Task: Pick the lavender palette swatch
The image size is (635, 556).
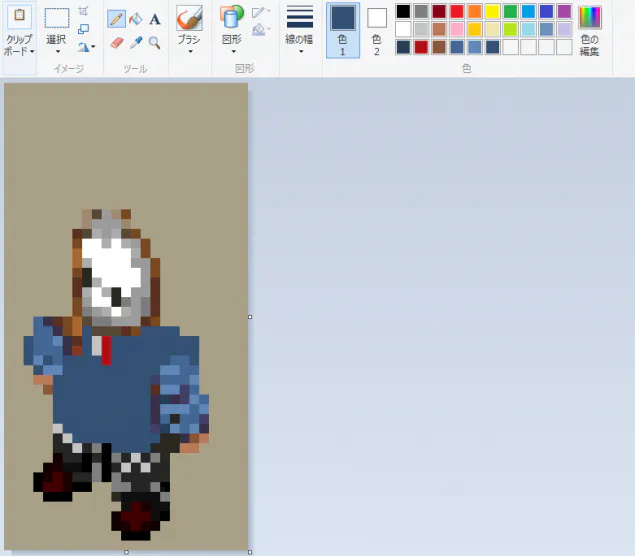Action: [x=564, y=29]
